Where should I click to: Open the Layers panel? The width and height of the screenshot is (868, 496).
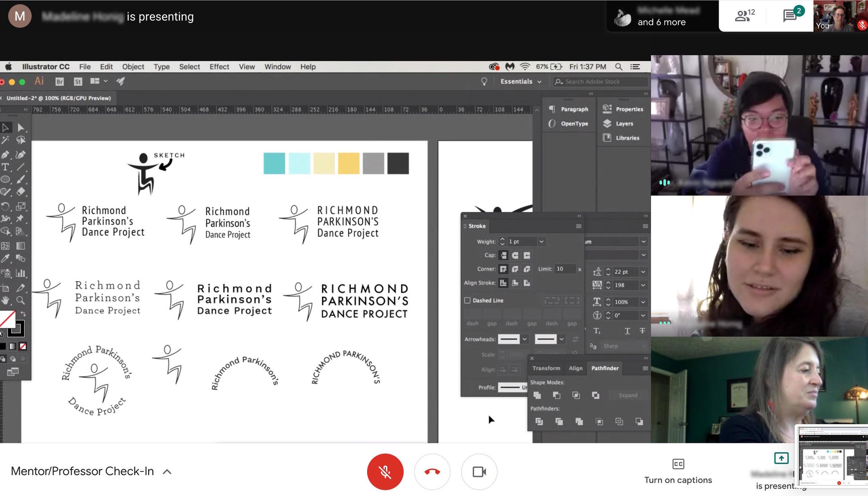pyautogui.click(x=624, y=123)
